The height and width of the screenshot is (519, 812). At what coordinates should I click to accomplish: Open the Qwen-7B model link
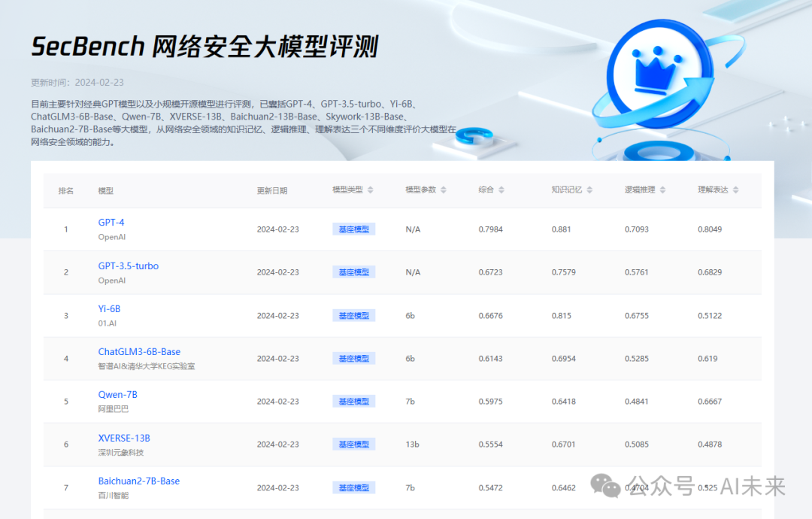click(118, 394)
